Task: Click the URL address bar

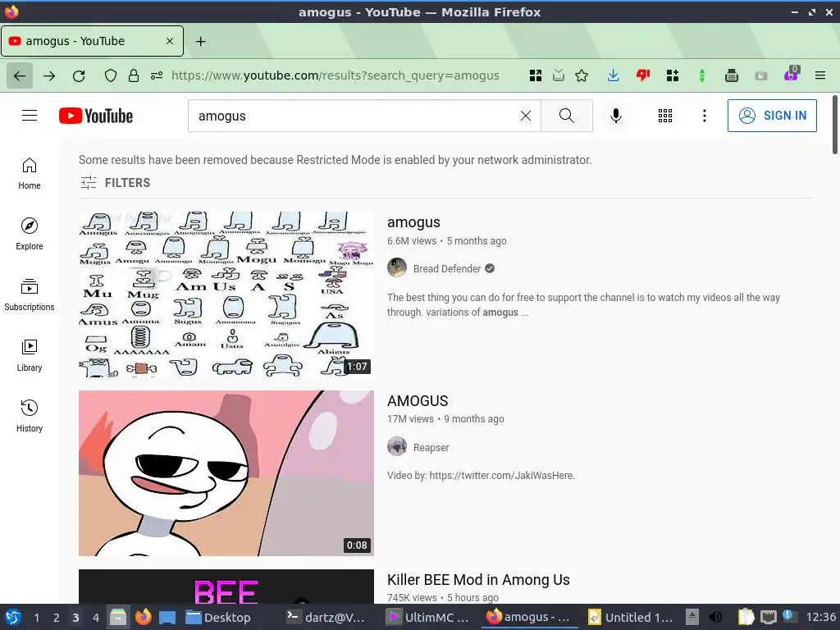Action: click(336, 75)
